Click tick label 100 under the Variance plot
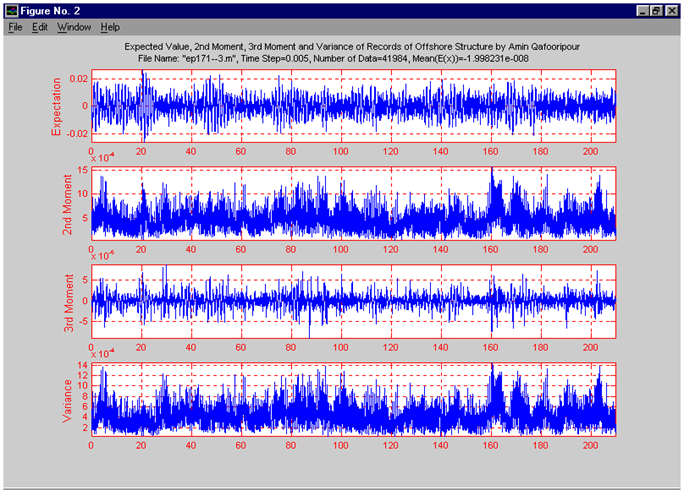Screen dimensions: 684x490 [341, 443]
